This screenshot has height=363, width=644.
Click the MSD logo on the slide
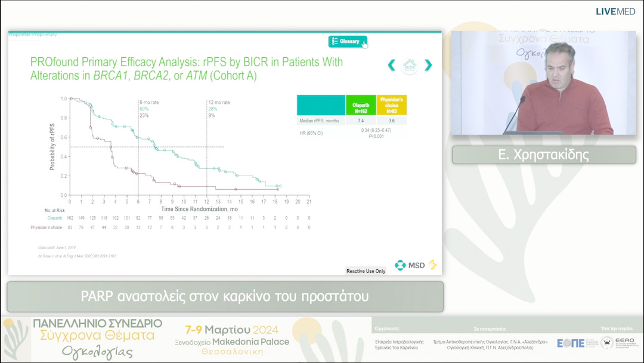tap(410, 265)
